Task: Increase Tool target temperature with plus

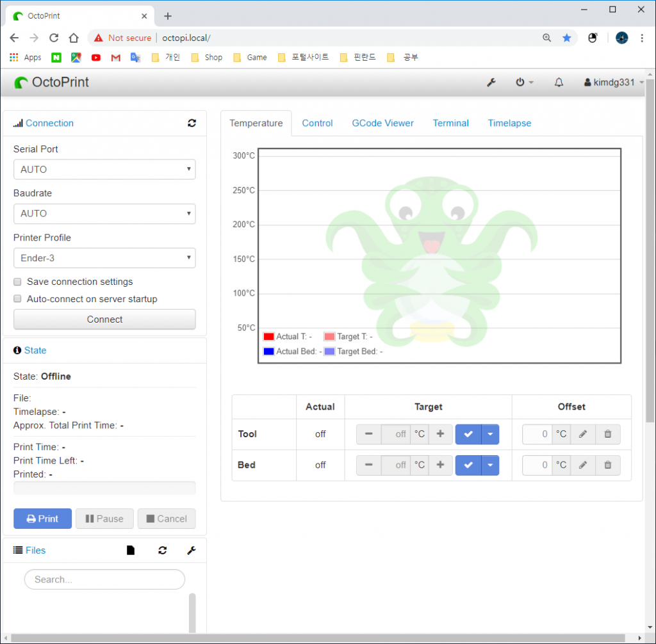Action: [x=440, y=434]
